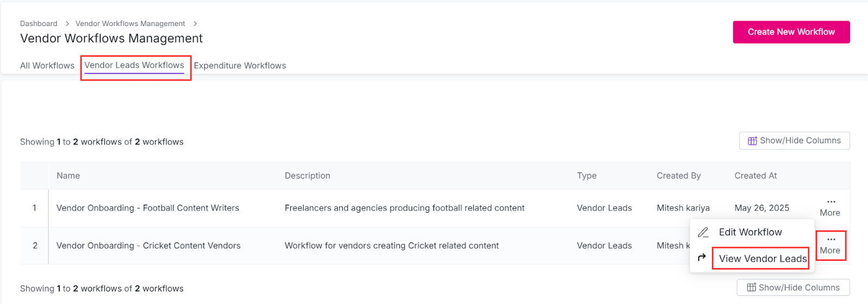
Task: Select View Vendor Leads menu entry
Action: click(x=762, y=258)
